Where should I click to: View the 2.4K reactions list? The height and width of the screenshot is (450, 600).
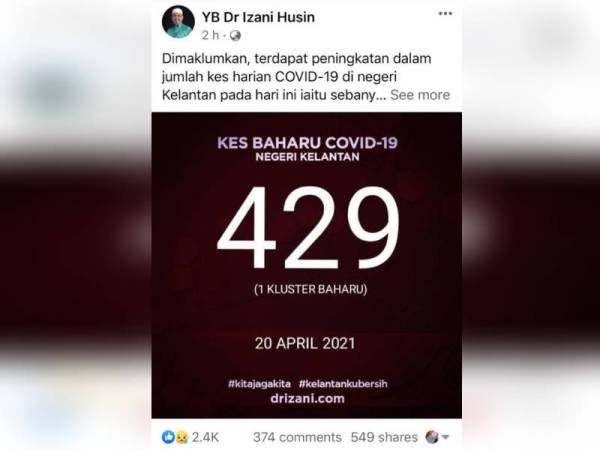pos(205,437)
